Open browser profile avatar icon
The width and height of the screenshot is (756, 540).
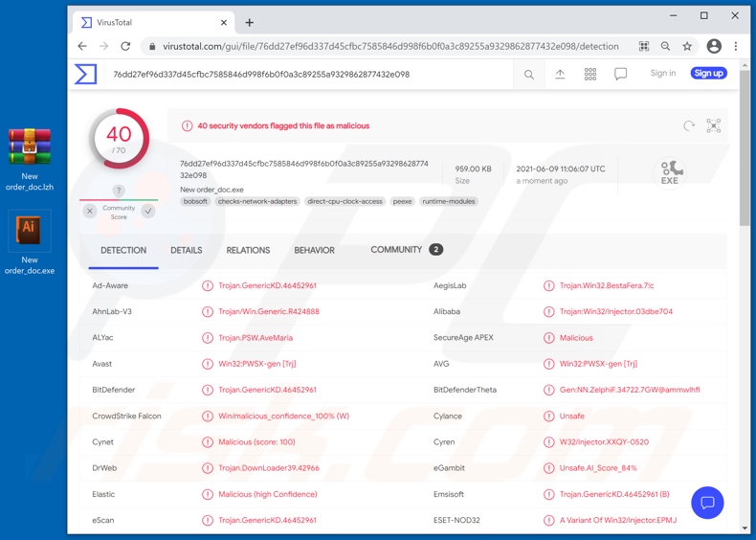(x=714, y=46)
